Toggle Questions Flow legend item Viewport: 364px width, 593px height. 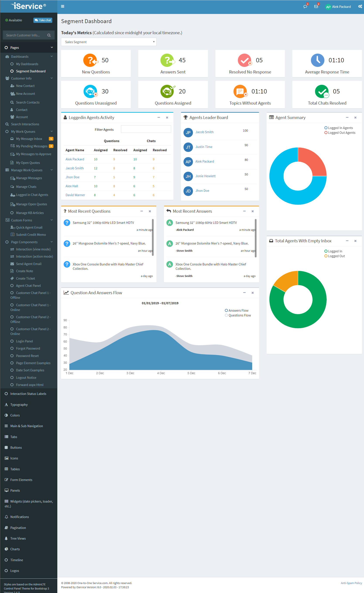(x=238, y=315)
